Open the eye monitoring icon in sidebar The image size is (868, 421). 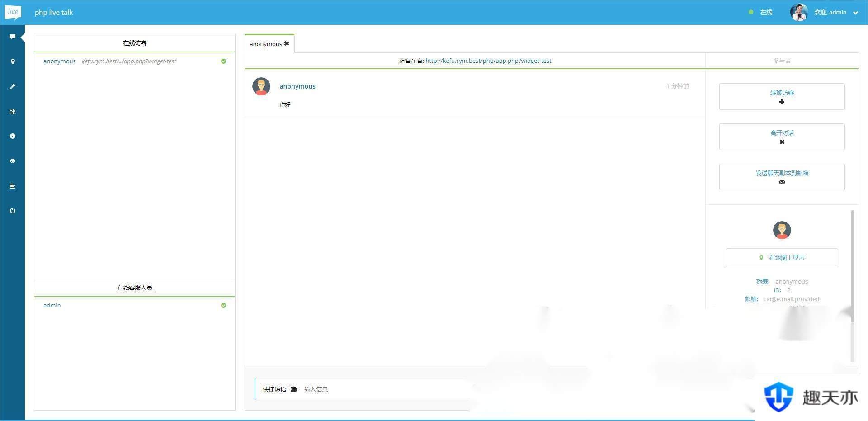(x=13, y=161)
